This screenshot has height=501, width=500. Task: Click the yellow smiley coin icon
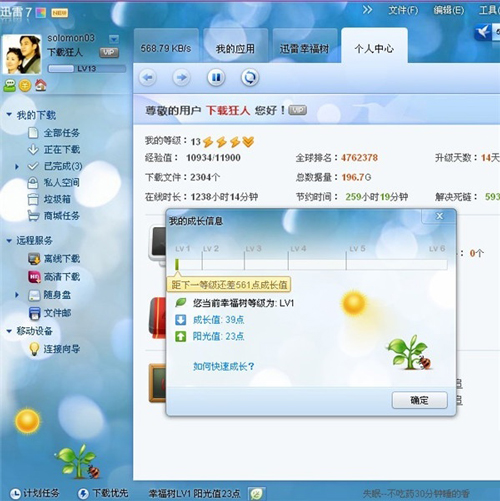pos(25,86)
